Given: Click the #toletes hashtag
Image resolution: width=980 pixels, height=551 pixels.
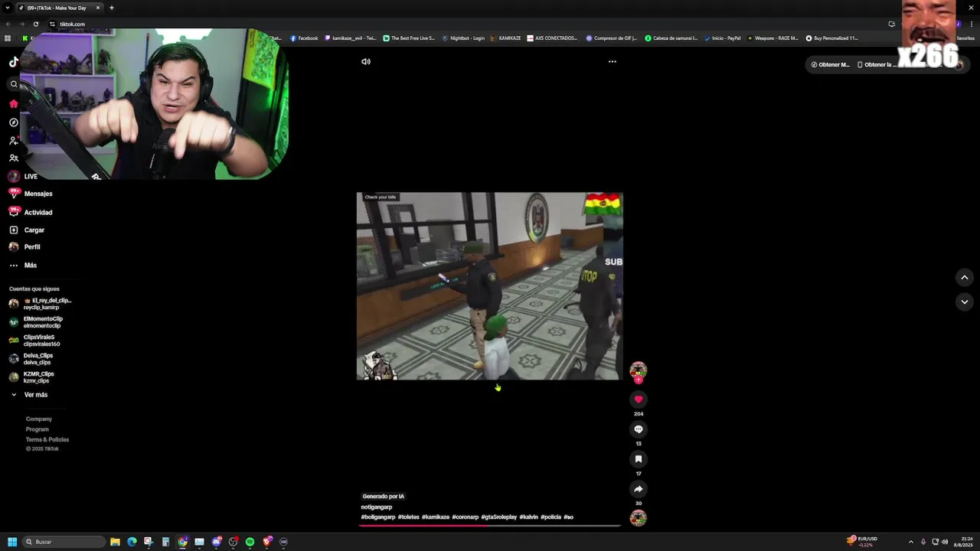Looking at the screenshot, I should point(409,517).
